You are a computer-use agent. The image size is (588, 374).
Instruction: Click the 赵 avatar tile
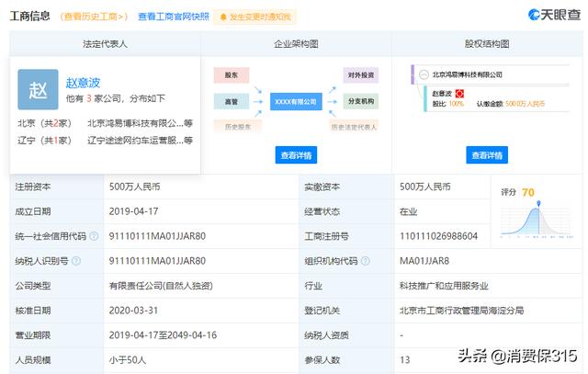tap(38, 90)
